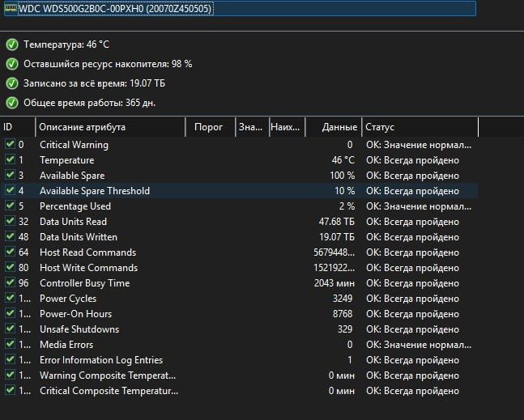Toggle checkbox for Power-On Hours row
This screenshot has height=420, width=524.
(x=10, y=313)
